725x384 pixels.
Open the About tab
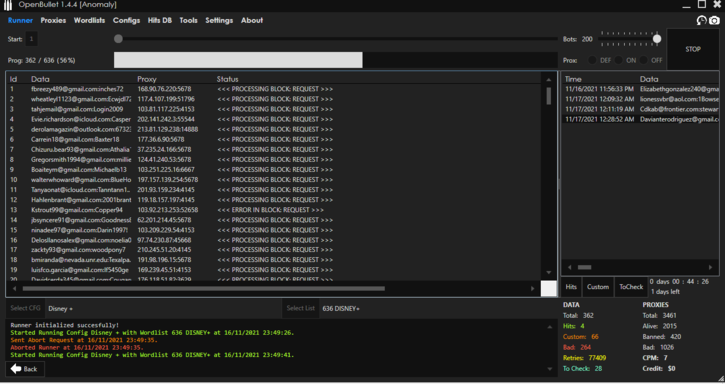tap(252, 20)
